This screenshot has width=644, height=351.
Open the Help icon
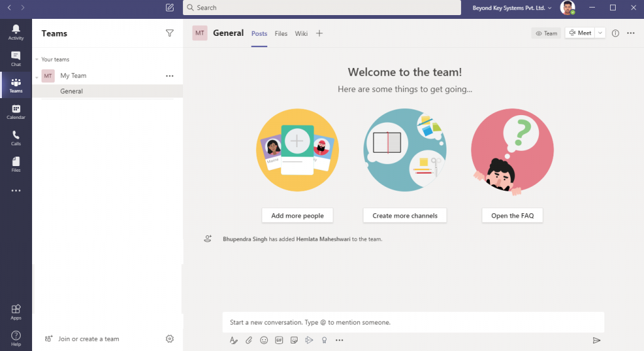click(16, 338)
